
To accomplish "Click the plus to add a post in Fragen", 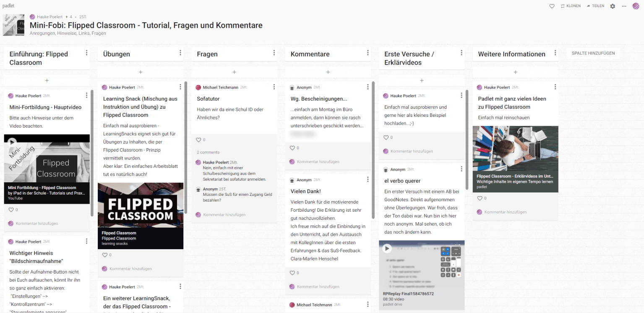I will [234, 72].
